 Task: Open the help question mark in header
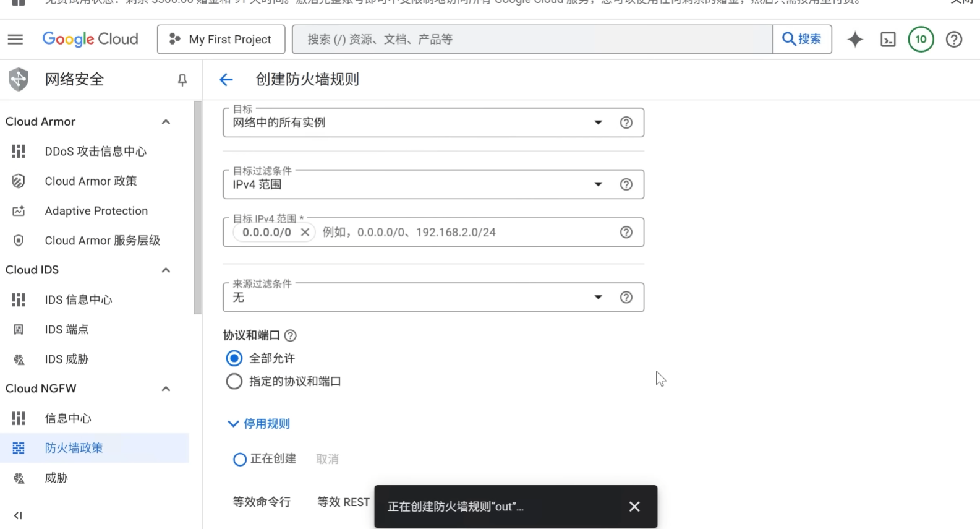(x=954, y=40)
